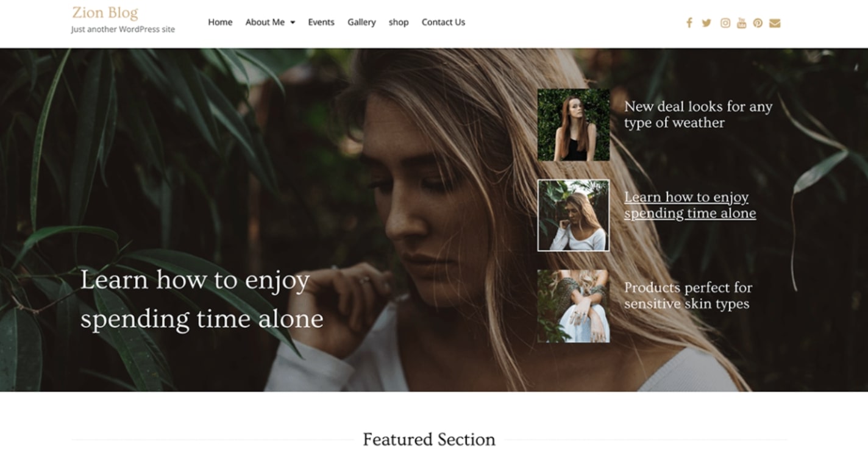Viewport: 868px width, 473px height.
Task: Click the Zion Blog site title
Action: tap(105, 13)
